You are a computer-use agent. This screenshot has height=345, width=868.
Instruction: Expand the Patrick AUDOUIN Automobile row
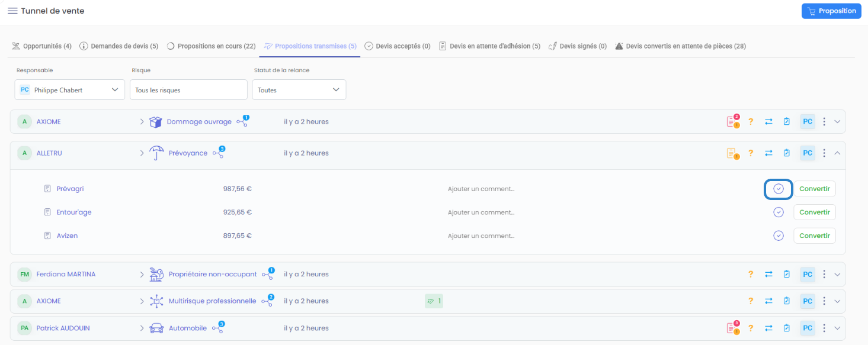click(837, 328)
